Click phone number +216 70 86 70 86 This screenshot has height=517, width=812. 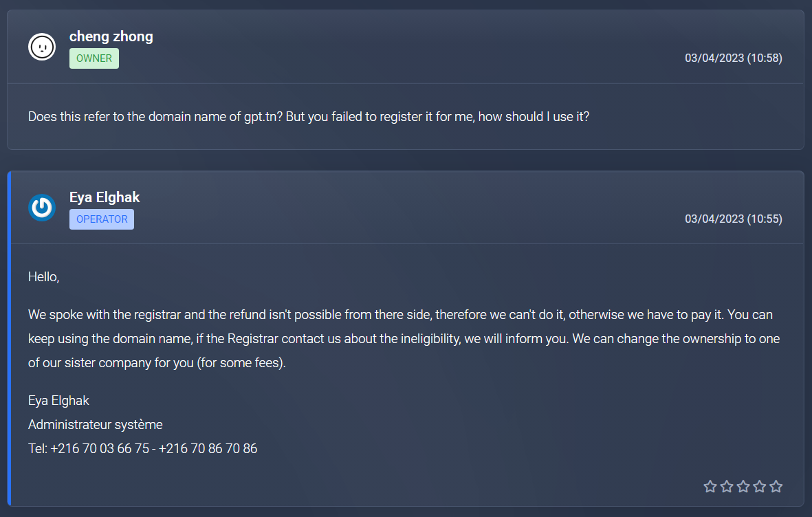pyautogui.click(x=208, y=449)
